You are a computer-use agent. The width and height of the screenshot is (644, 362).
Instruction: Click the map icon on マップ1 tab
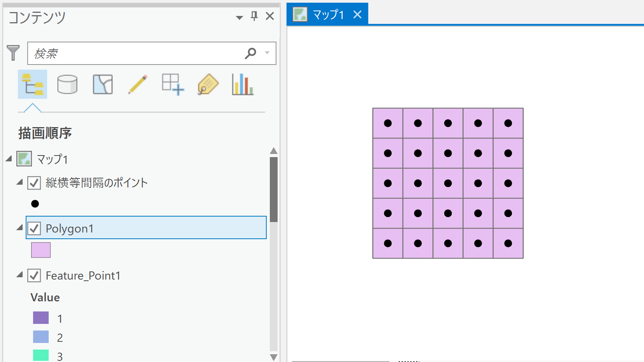click(300, 14)
